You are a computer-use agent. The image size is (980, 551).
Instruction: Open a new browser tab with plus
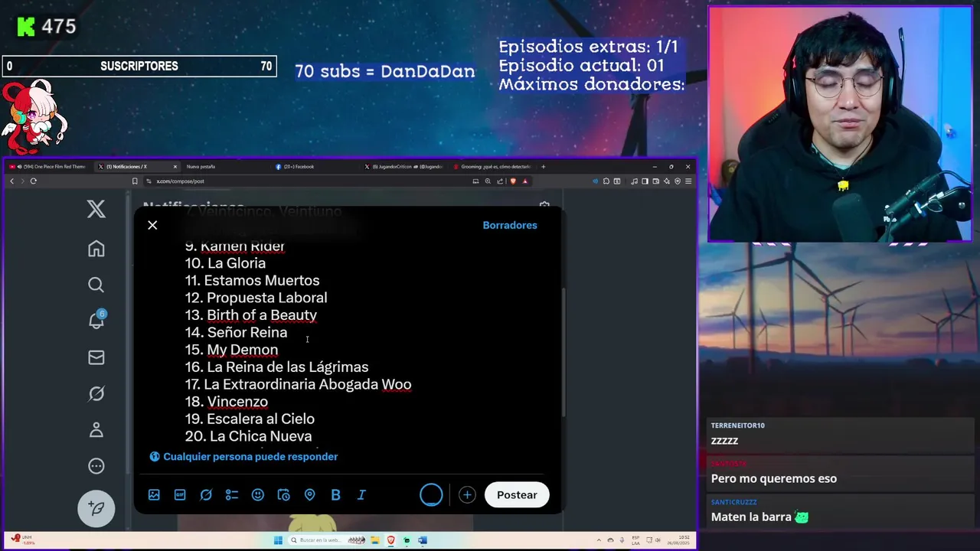click(544, 166)
